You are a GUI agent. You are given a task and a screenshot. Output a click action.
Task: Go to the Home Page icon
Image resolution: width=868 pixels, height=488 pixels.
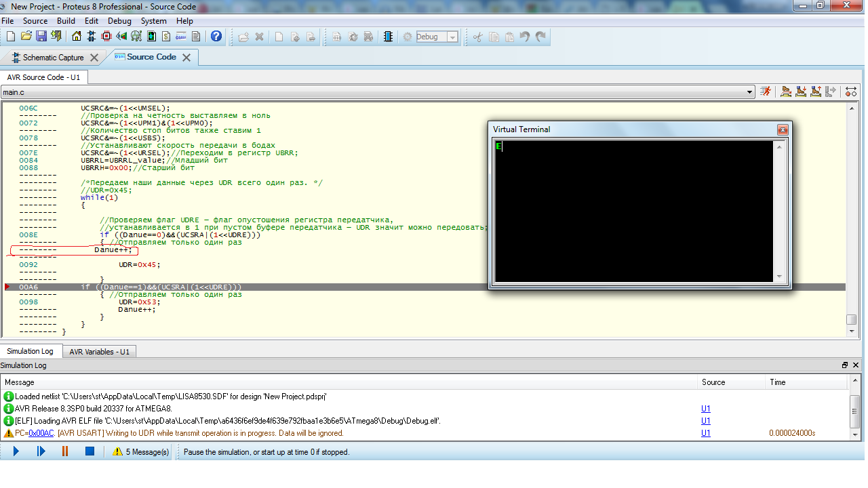[77, 37]
